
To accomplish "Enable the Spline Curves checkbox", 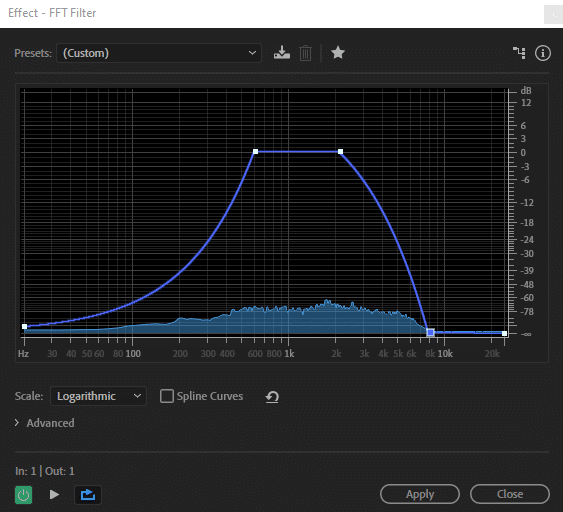I will pos(167,396).
